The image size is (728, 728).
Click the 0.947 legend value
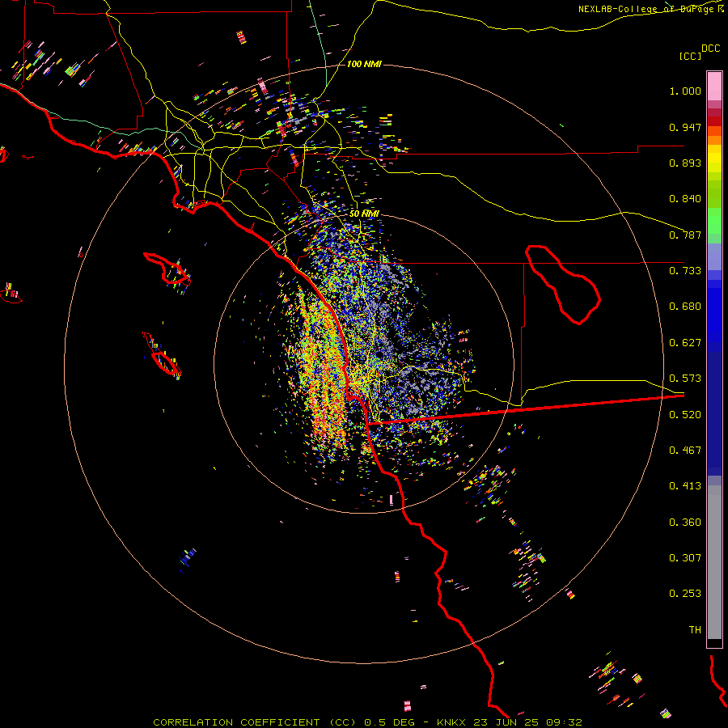coord(685,127)
